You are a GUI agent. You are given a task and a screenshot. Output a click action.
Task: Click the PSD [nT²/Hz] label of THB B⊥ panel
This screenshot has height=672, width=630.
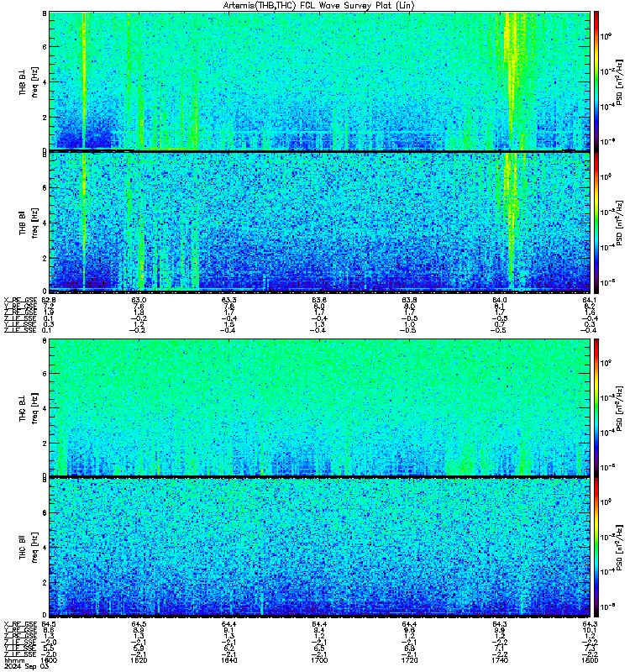[x=619, y=81]
